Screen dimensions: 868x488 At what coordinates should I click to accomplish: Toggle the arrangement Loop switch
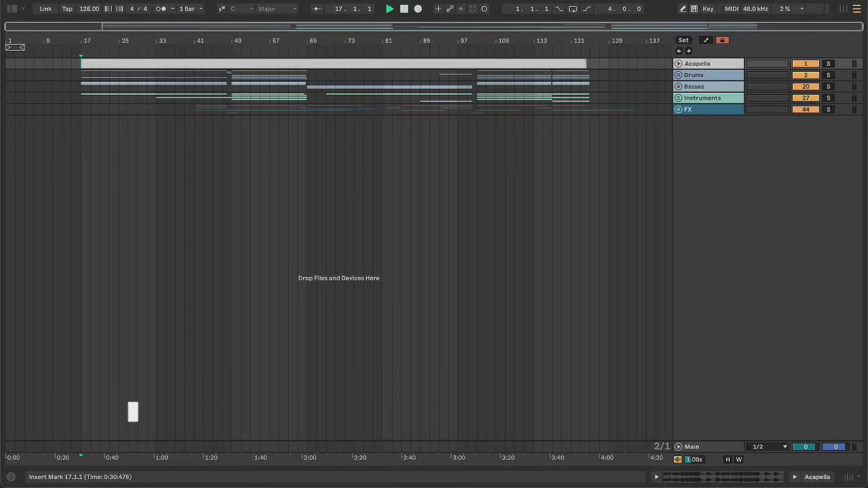[572, 9]
